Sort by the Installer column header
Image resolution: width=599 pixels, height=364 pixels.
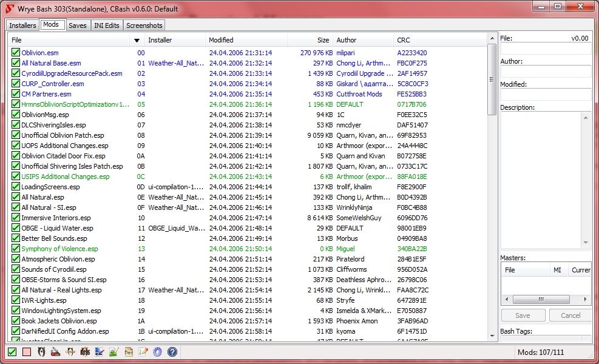pyautogui.click(x=175, y=39)
